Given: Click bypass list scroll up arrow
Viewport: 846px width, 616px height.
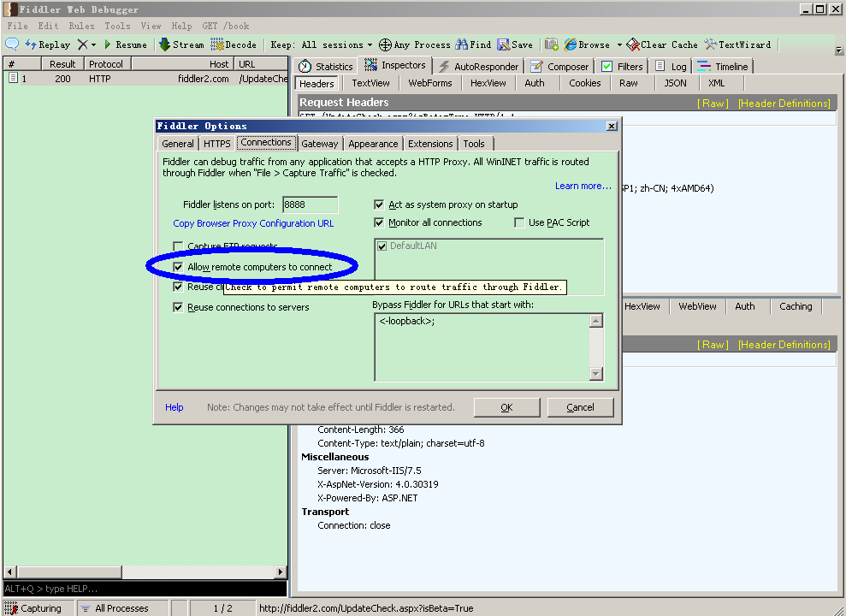Looking at the screenshot, I should click(595, 321).
